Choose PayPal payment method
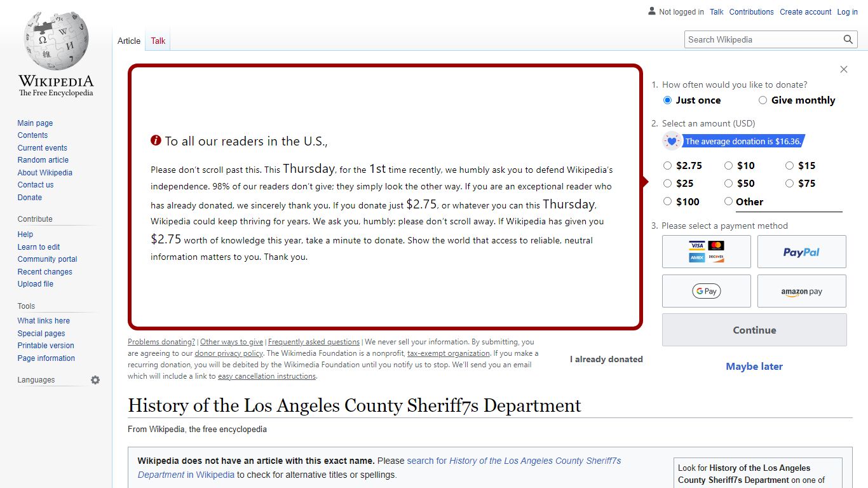The height and width of the screenshot is (488, 868). click(802, 252)
